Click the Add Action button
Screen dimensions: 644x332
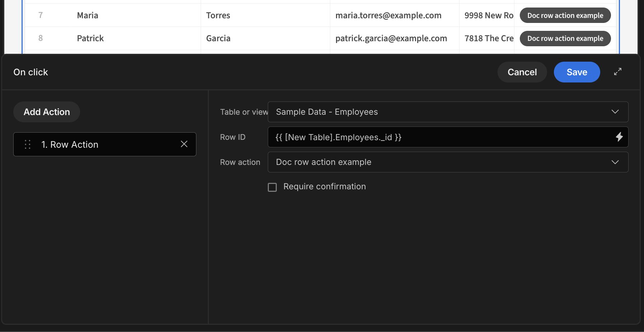tap(47, 112)
